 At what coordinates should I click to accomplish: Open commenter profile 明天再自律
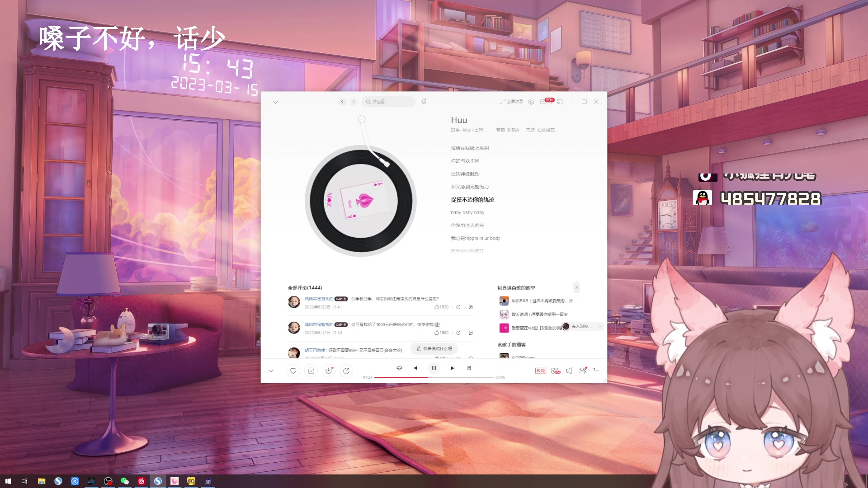coord(315,350)
